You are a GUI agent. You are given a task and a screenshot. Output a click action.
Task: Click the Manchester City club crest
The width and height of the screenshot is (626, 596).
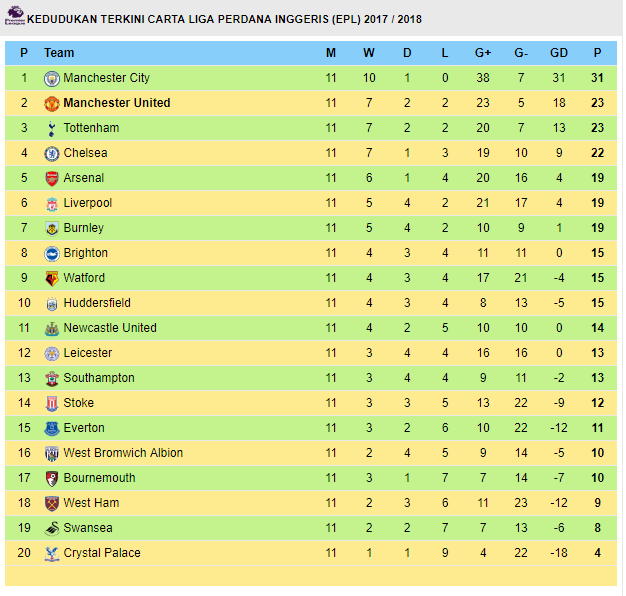tap(52, 78)
